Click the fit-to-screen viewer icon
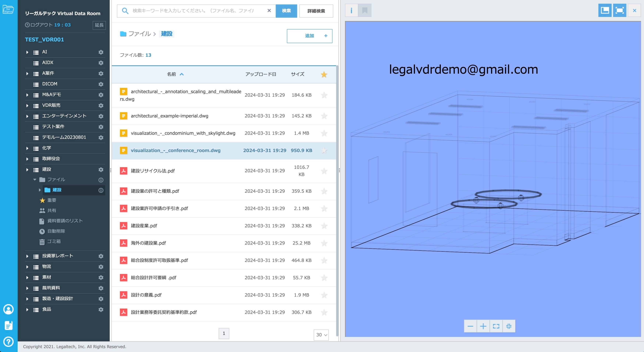This screenshot has width=644, height=352. (496, 326)
